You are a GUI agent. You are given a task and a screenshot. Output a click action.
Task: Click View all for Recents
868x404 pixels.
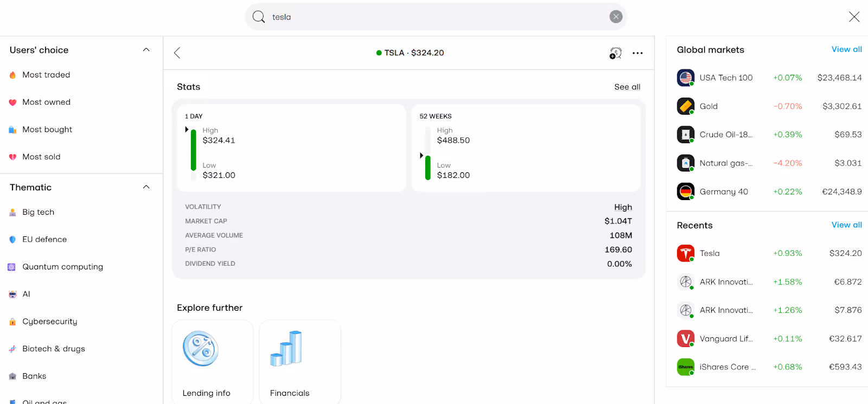(846, 225)
